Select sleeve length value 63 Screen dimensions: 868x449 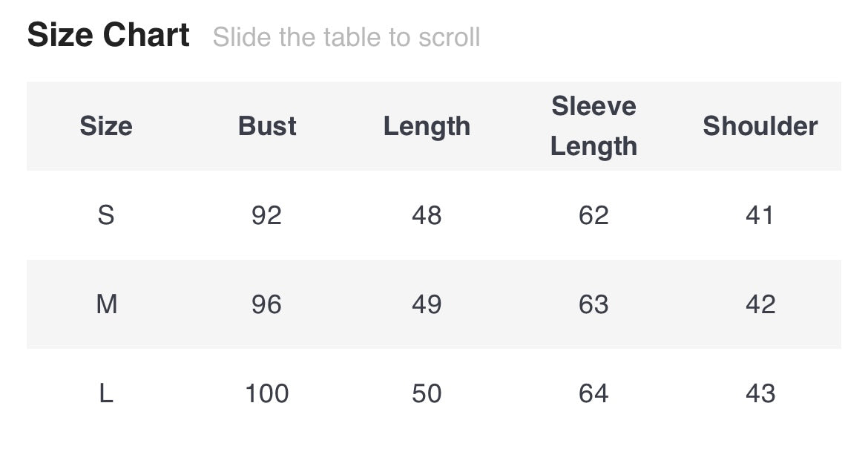pyautogui.click(x=594, y=304)
